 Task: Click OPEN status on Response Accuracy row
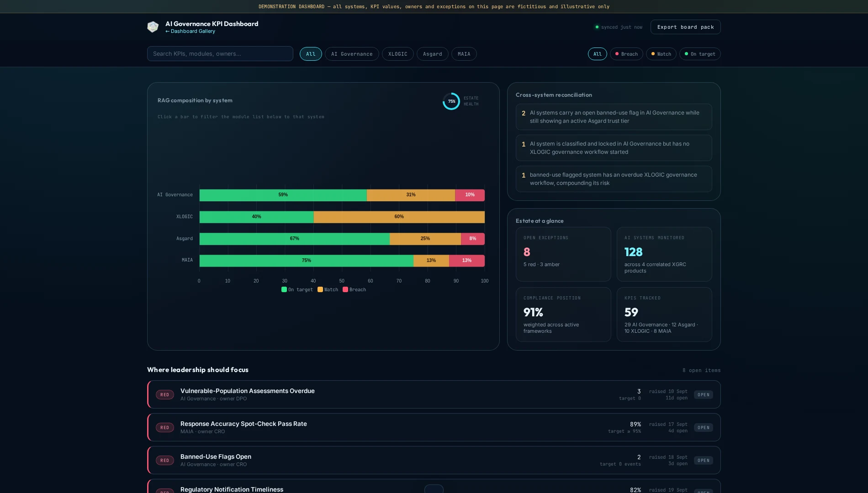tap(704, 428)
